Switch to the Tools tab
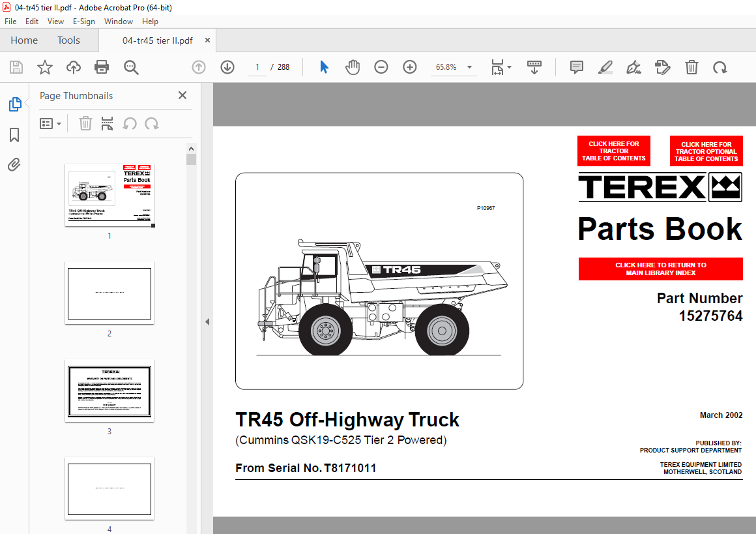Screen dimensions: 756x534 point(68,40)
